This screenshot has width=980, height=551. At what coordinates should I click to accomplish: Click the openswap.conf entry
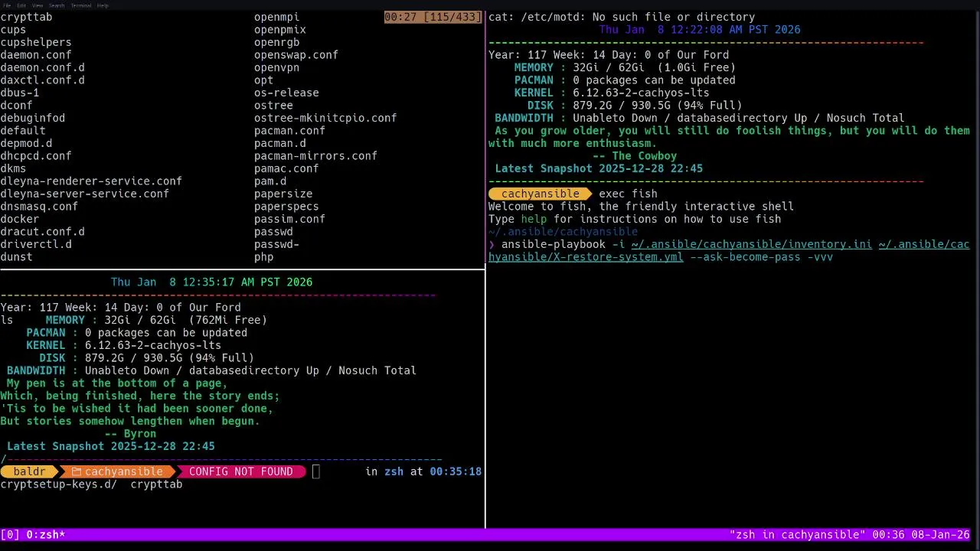click(296, 54)
